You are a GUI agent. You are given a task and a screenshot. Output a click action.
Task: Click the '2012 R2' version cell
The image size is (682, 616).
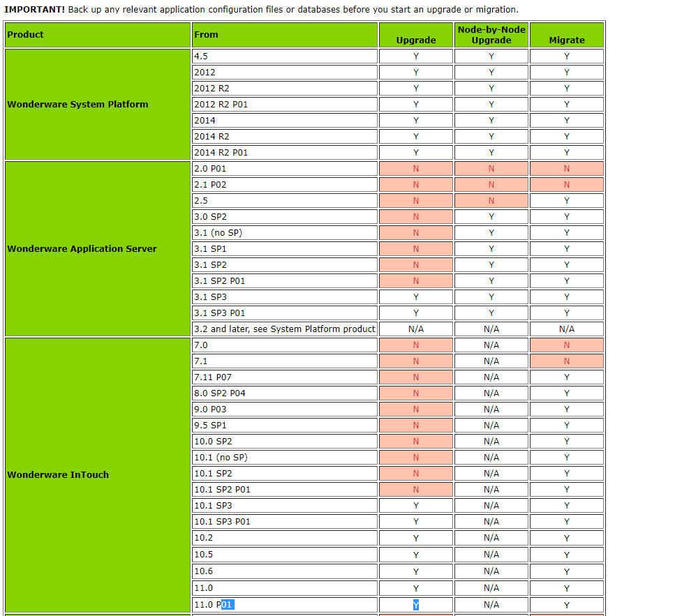(284, 88)
